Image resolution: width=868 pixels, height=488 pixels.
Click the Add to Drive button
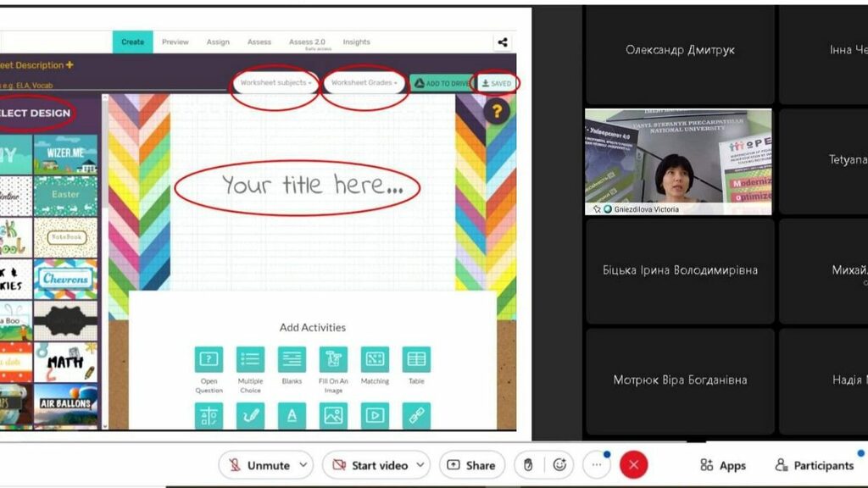click(441, 83)
